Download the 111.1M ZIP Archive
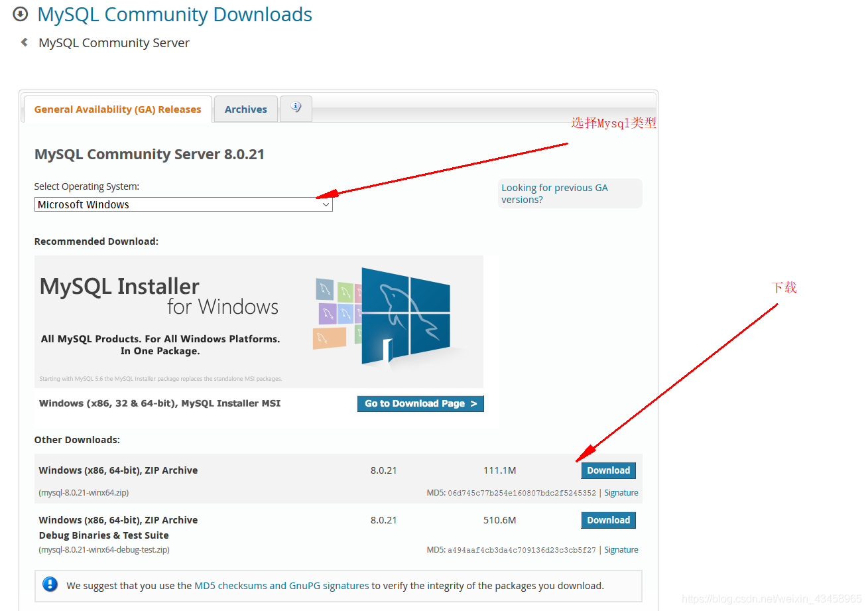The width and height of the screenshot is (868, 611). (x=608, y=470)
